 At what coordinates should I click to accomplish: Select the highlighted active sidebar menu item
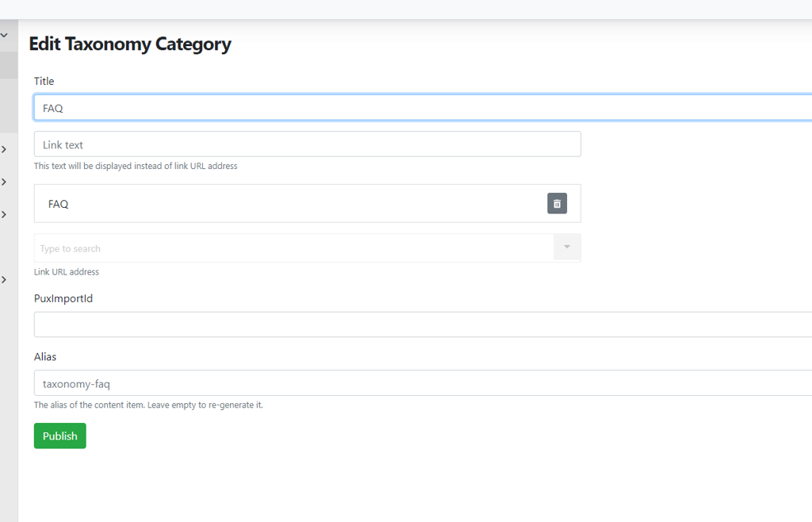point(9,65)
